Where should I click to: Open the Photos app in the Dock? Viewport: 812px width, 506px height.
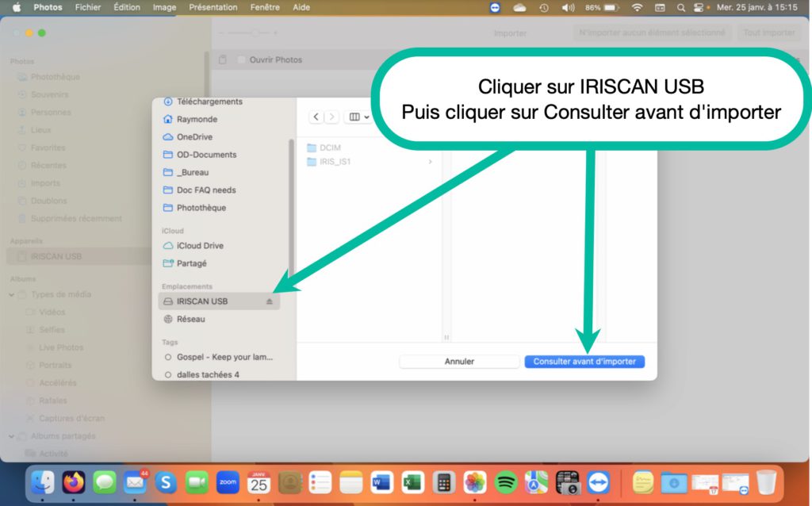(475, 481)
